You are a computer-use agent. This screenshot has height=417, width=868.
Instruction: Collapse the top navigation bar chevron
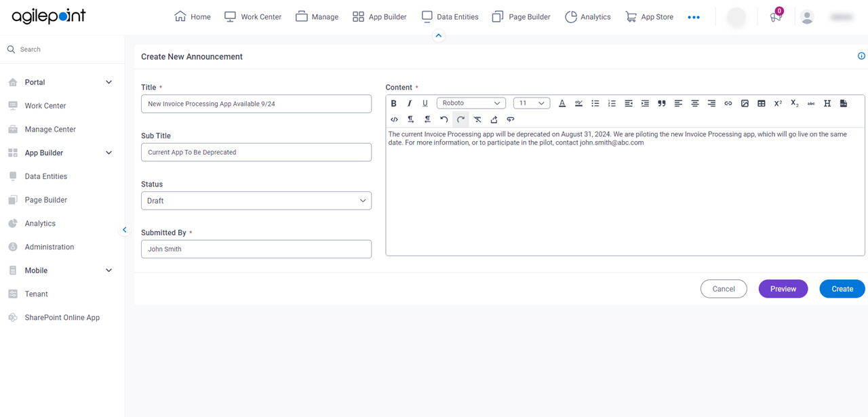tap(439, 35)
